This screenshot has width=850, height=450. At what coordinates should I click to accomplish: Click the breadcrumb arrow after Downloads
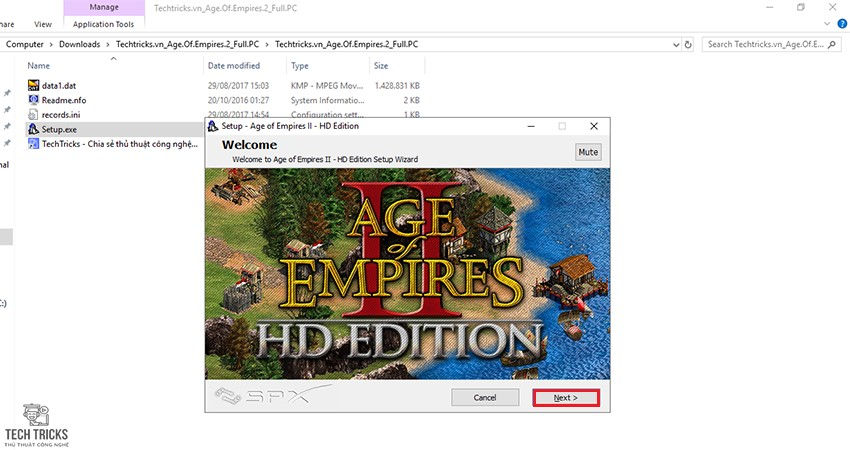[x=108, y=44]
